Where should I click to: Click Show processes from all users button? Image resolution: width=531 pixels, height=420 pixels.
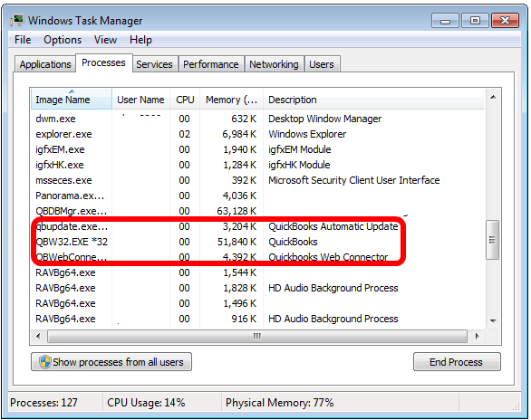click(x=111, y=362)
